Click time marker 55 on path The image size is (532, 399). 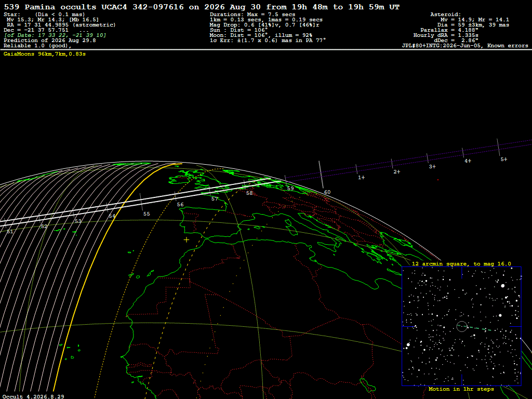(147, 214)
